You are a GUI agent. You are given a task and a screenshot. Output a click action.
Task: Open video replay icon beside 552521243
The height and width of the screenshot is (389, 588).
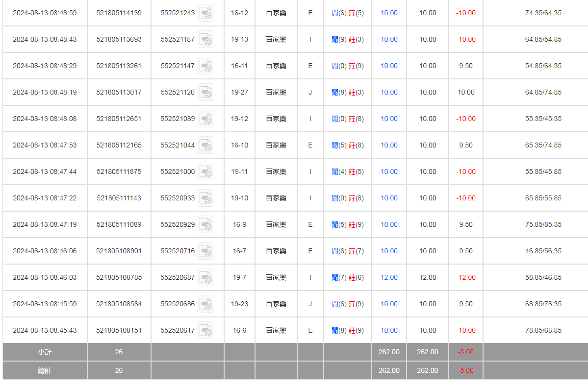[205, 13]
